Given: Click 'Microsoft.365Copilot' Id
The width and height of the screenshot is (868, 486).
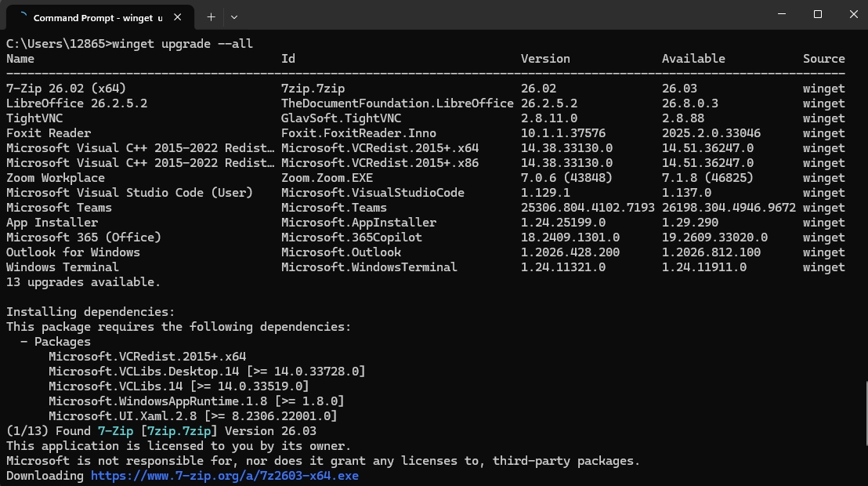Looking at the screenshot, I should (352, 238).
